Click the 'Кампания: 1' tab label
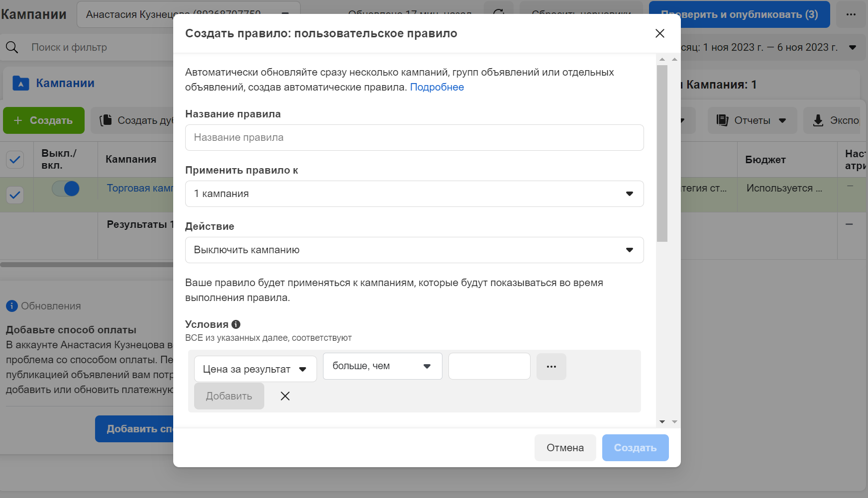Image resolution: width=868 pixels, height=498 pixels. click(x=721, y=85)
